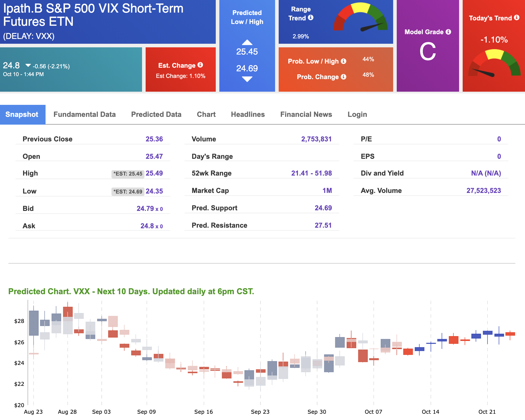Click the Ipath.B S&P 500 VIX title

(93, 15)
